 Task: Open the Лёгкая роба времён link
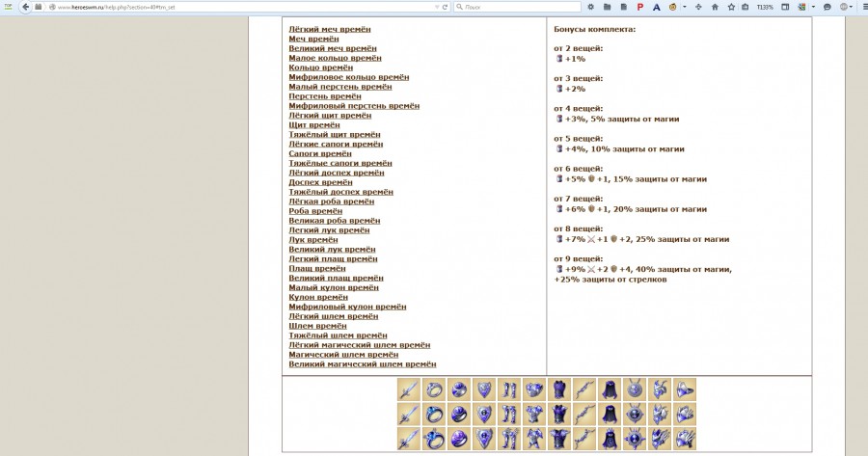(x=332, y=201)
